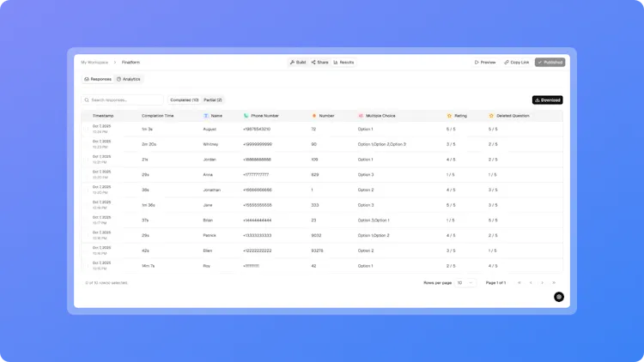
Task: Click the inbox icon on Responses
Action: click(x=87, y=79)
